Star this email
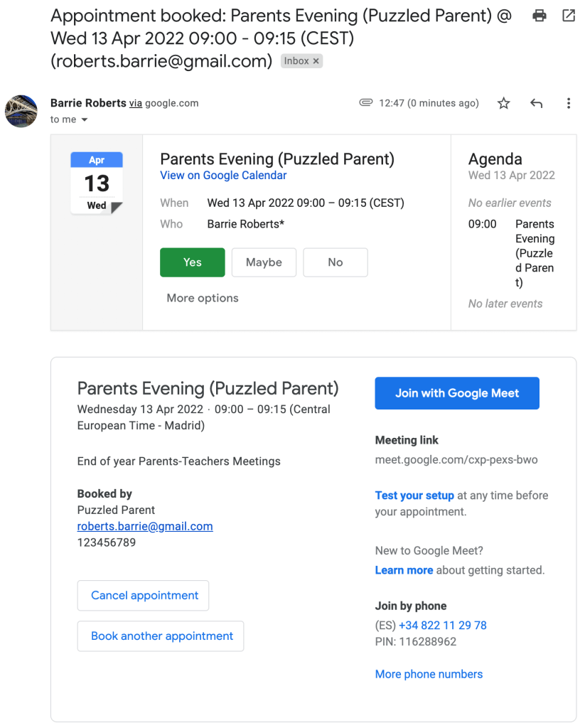This screenshot has height=728, width=585. 504,104
